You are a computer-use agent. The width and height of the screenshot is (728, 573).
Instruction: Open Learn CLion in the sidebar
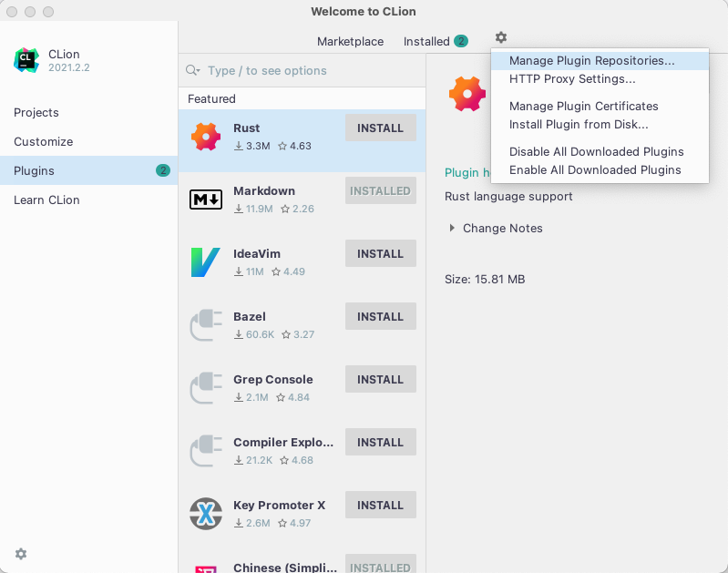(x=88, y=200)
